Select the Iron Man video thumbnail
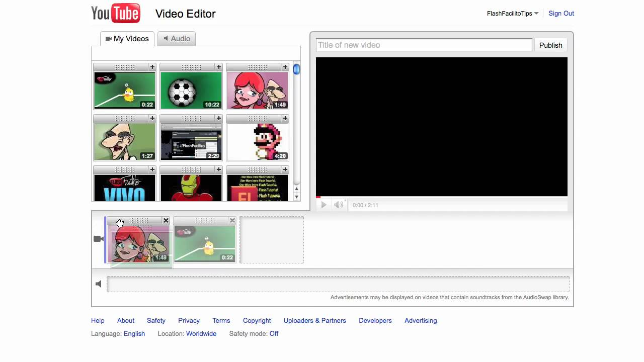The width and height of the screenshot is (644, 362). [x=191, y=188]
